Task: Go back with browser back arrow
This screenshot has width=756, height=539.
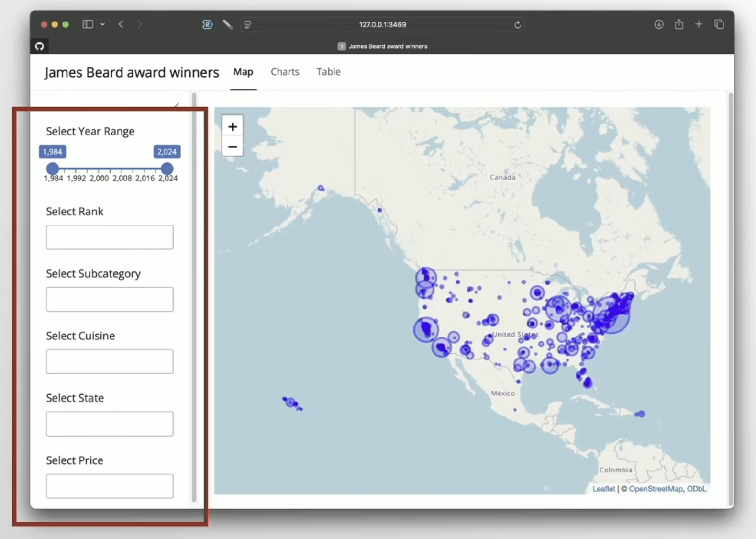Action: pyautogui.click(x=121, y=24)
